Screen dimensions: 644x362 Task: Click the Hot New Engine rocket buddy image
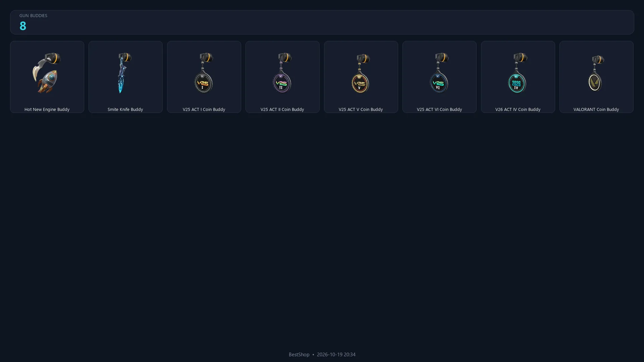tap(47, 73)
